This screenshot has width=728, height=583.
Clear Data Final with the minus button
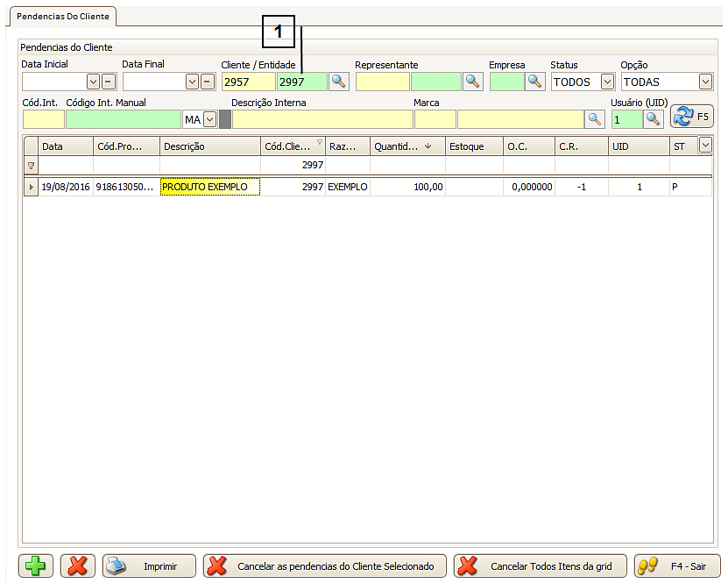point(208,82)
